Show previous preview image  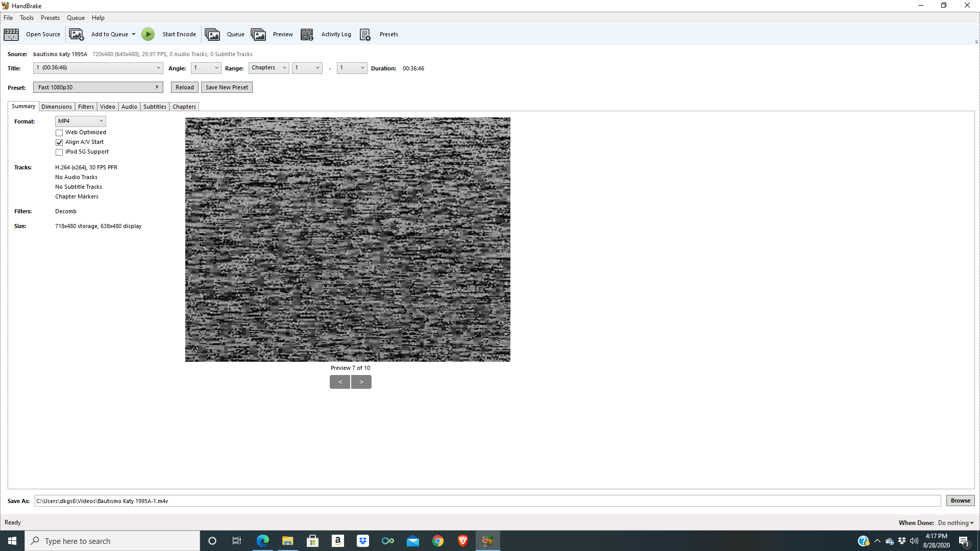point(340,382)
